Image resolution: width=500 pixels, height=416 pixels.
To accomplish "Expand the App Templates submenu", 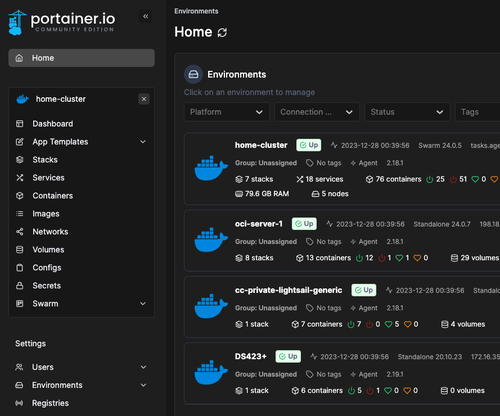I will (143, 142).
